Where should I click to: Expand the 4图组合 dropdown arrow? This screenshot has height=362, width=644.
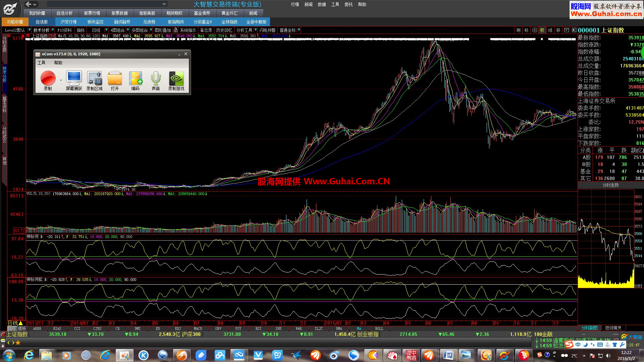coord(127,30)
